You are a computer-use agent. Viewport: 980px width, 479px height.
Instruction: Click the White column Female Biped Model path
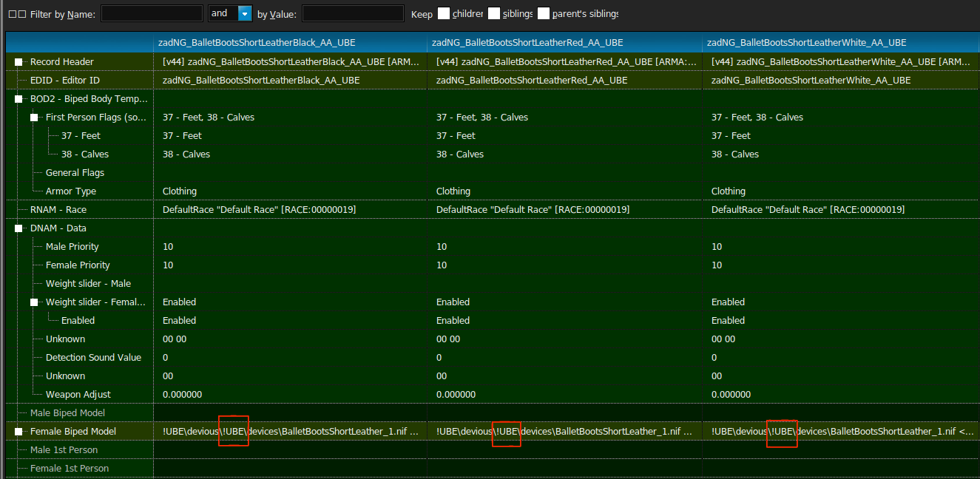pyautogui.click(x=842, y=432)
